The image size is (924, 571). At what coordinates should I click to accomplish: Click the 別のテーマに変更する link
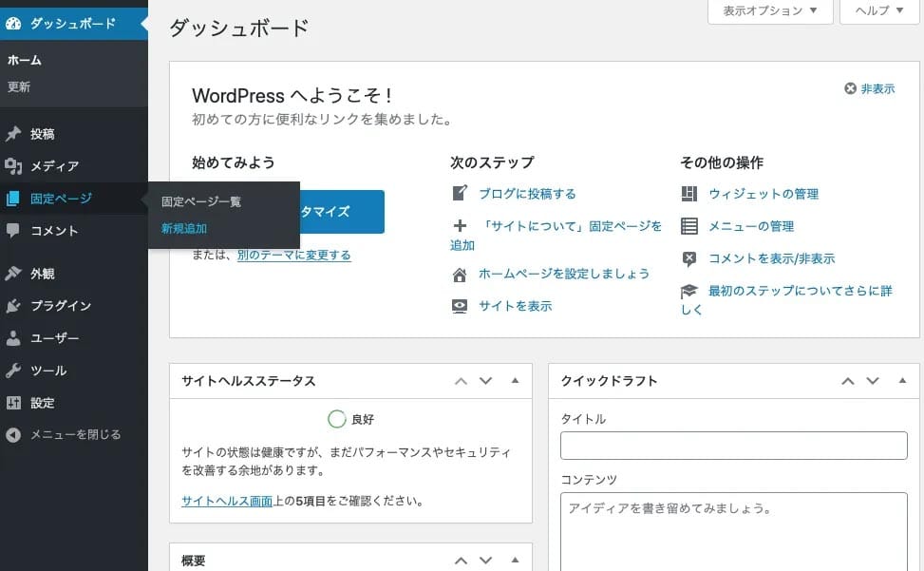coord(294,256)
